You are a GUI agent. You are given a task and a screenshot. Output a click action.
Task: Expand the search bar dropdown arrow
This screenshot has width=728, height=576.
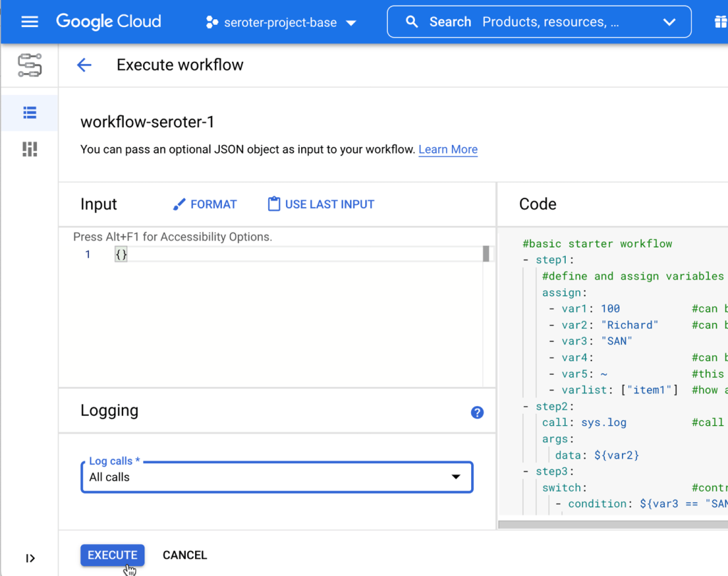point(669,22)
